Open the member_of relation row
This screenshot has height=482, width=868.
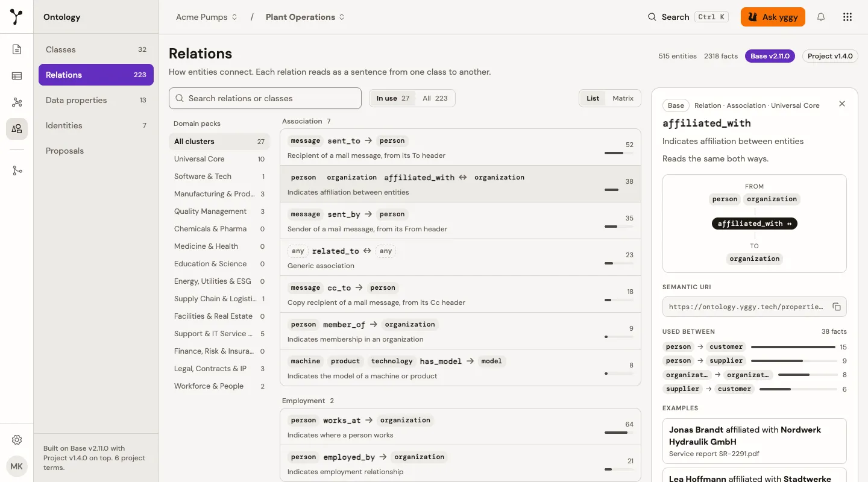tap(461, 331)
